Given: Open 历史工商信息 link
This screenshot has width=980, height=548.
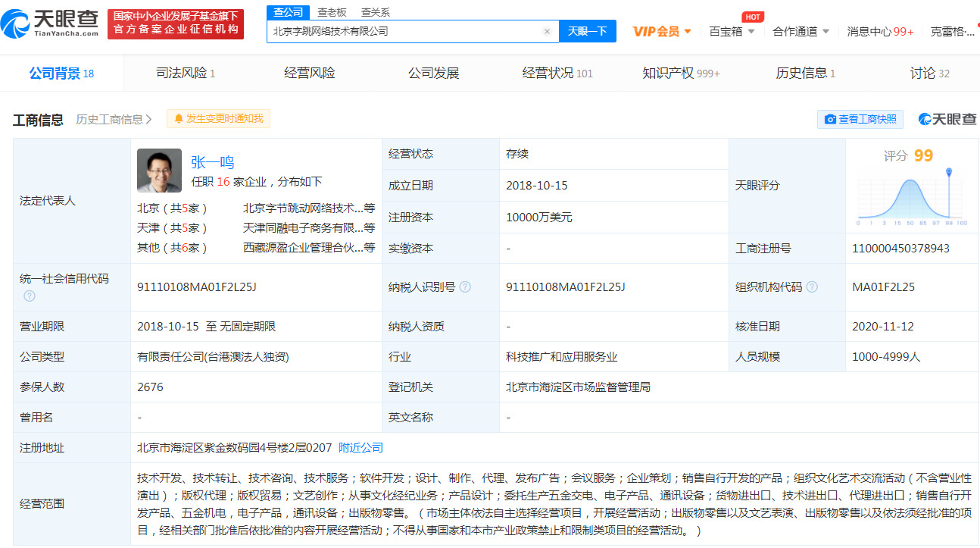Looking at the screenshot, I should [x=114, y=119].
